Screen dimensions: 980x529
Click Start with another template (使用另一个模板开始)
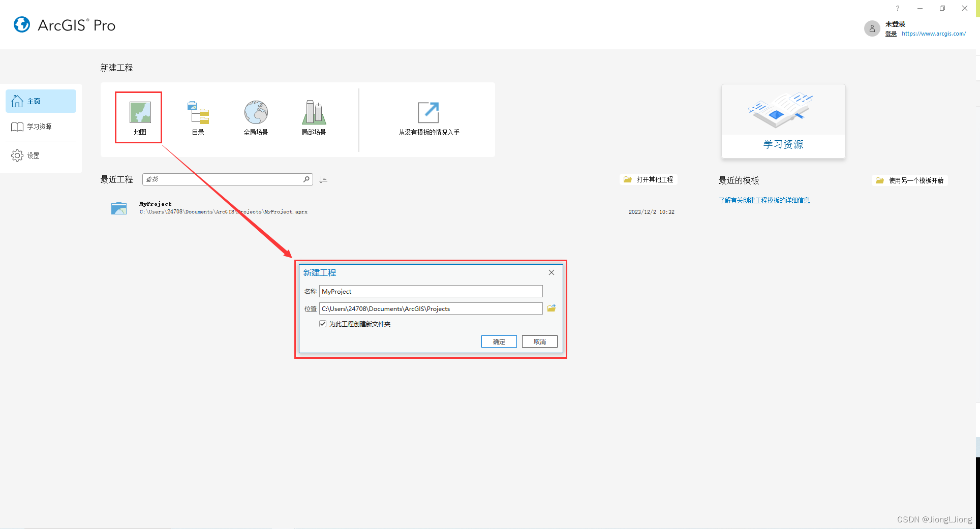(x=910, y=180)
